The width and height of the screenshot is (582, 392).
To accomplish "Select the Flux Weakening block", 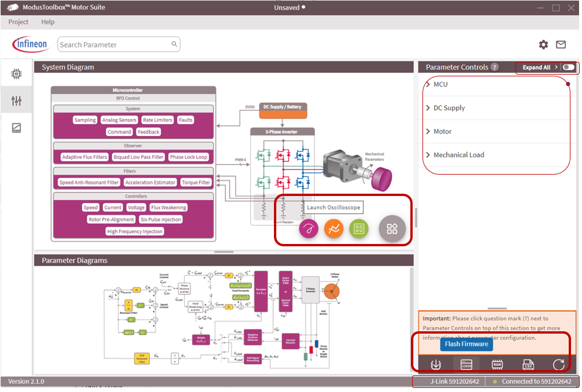I will click(x=169, y=208).
